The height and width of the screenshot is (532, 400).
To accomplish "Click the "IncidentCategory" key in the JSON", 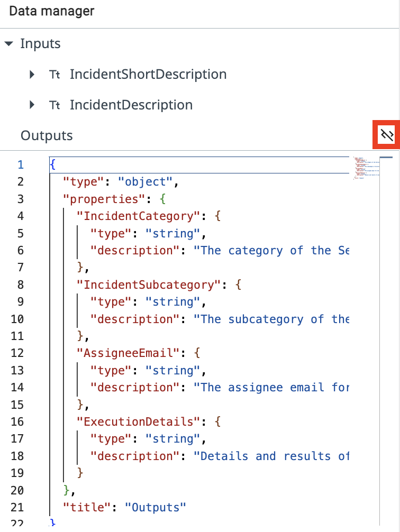I will 138,216.
